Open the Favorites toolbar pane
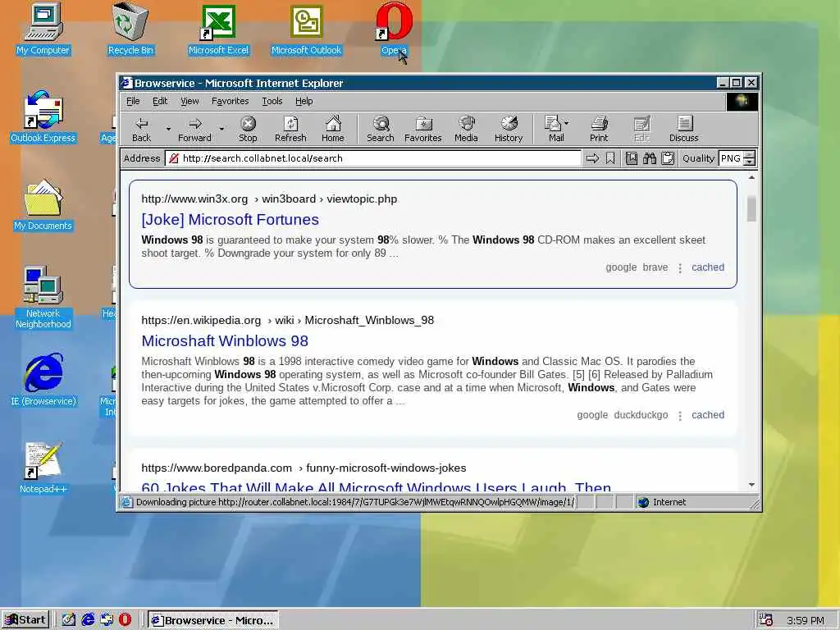This screenshot has height=630, width=840. click(422, 129)
